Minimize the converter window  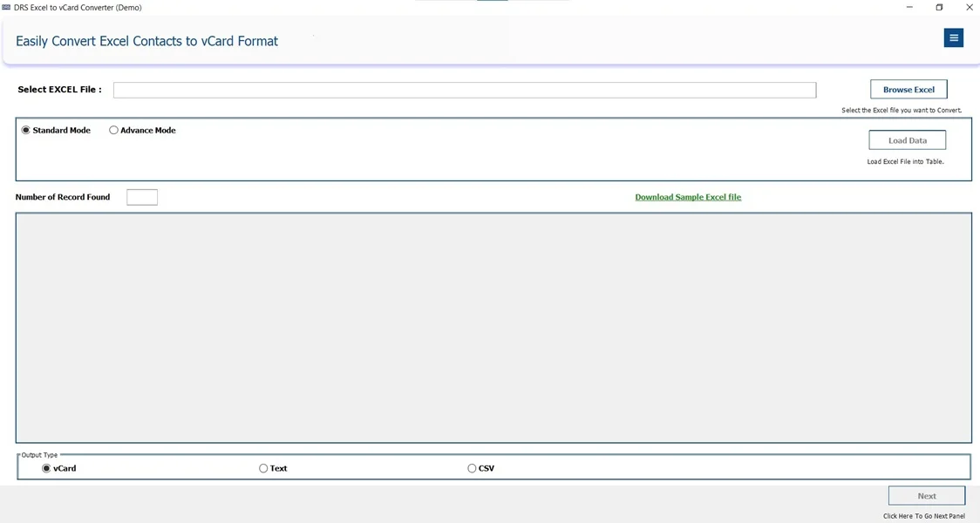coord(909,7)
